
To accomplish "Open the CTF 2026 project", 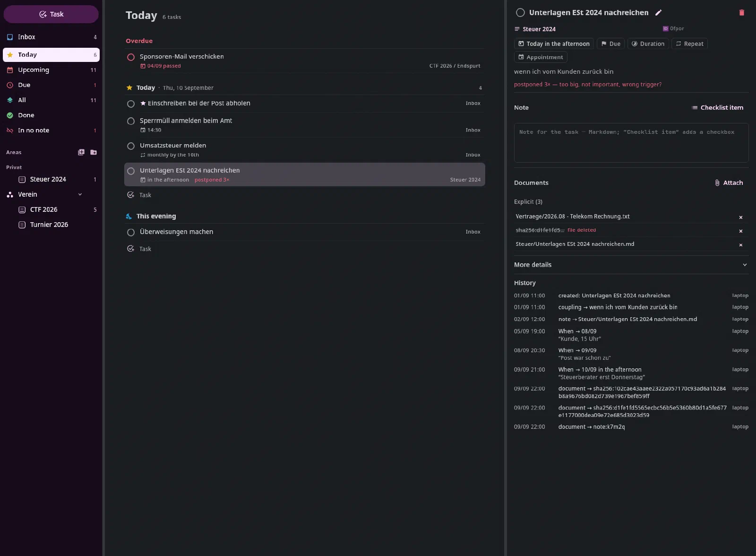I will point(57,209).
